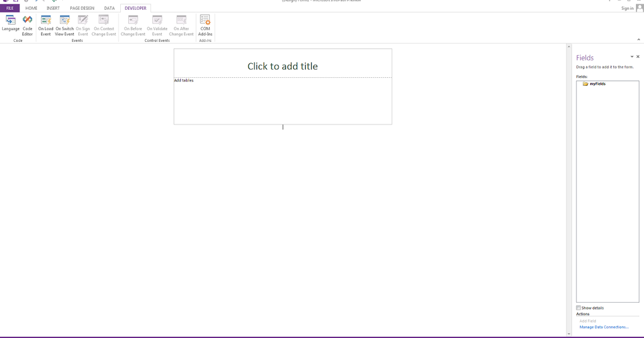Add an On Switch View Event
This screenshot has width=644, height=338.
[x=64, y=25]
